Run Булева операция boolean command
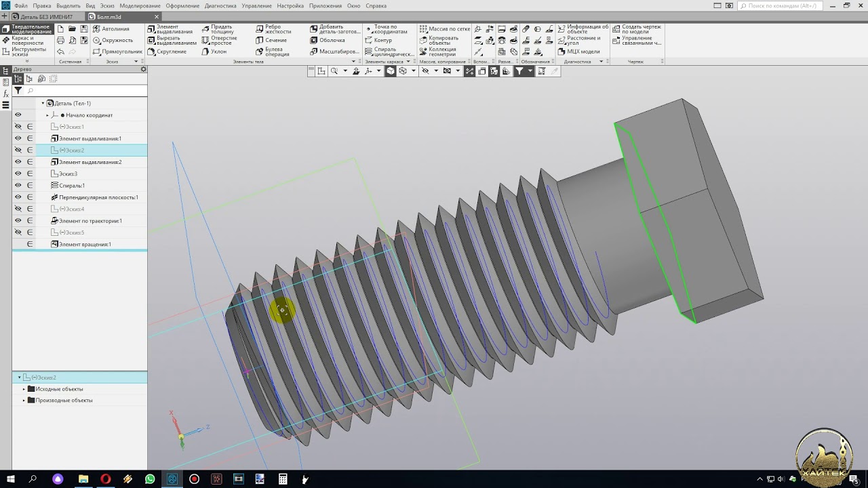 pyautogui.click(x=273, y=52)
